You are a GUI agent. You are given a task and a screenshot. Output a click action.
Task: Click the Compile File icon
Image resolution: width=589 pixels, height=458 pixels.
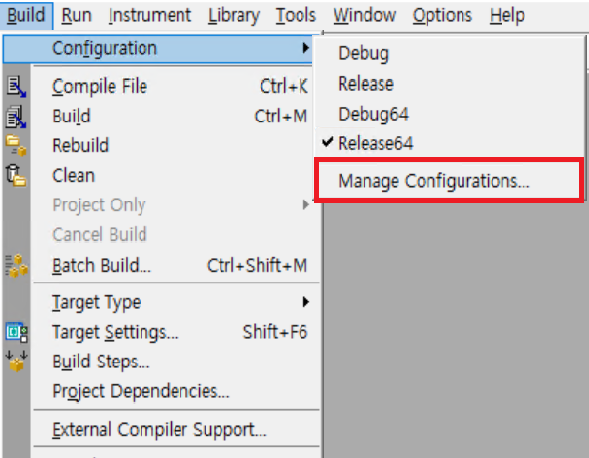coord(17,86)
